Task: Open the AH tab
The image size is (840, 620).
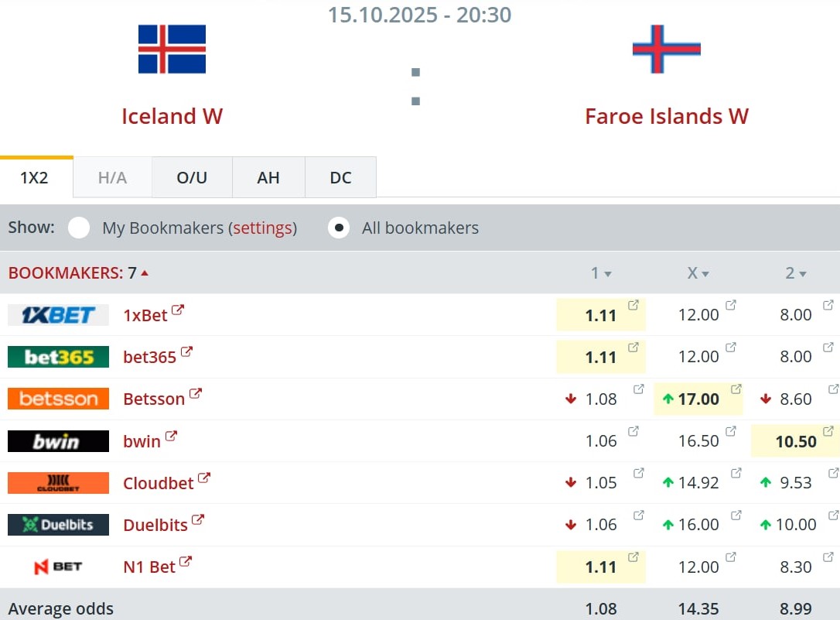Action: point(268,178)
